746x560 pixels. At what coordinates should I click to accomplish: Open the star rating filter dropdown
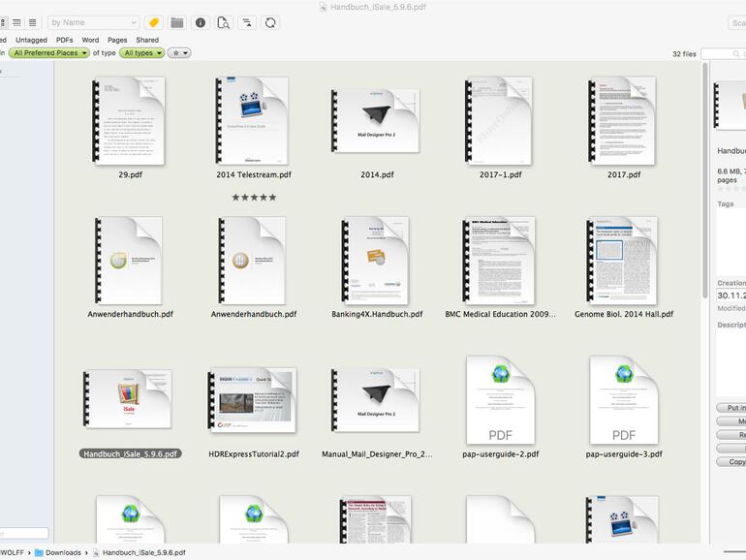click(179, 53)
